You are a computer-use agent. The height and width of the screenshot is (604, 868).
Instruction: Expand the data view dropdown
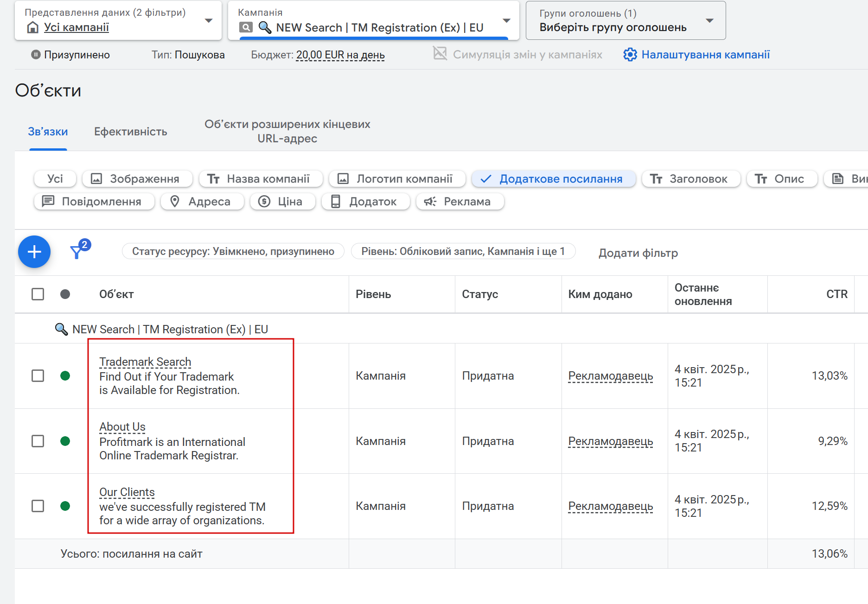point(209,20)
